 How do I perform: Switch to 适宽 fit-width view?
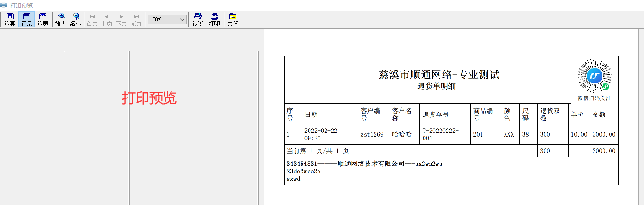tap(43, 19)
